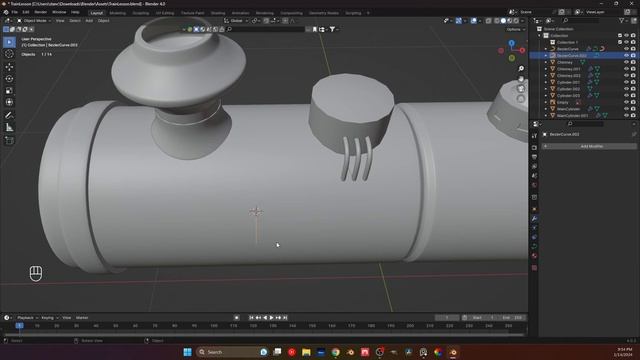The image size is (640, 360).
Task: Open the viewport Object menu
Action: (103, 20)
